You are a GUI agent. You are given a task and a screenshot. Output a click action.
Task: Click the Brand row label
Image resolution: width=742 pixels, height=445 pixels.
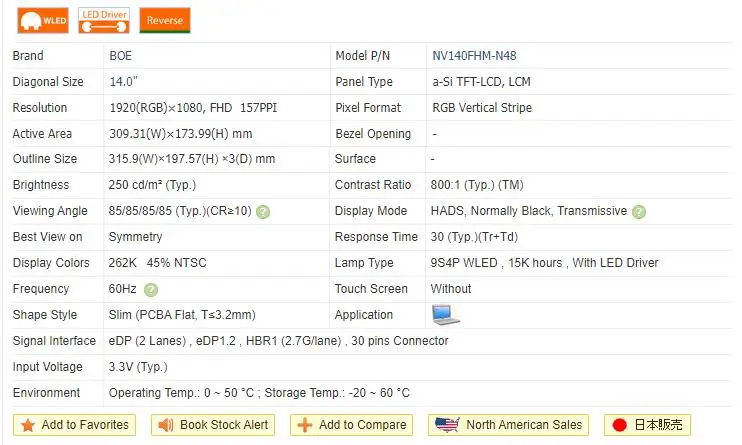28,56
